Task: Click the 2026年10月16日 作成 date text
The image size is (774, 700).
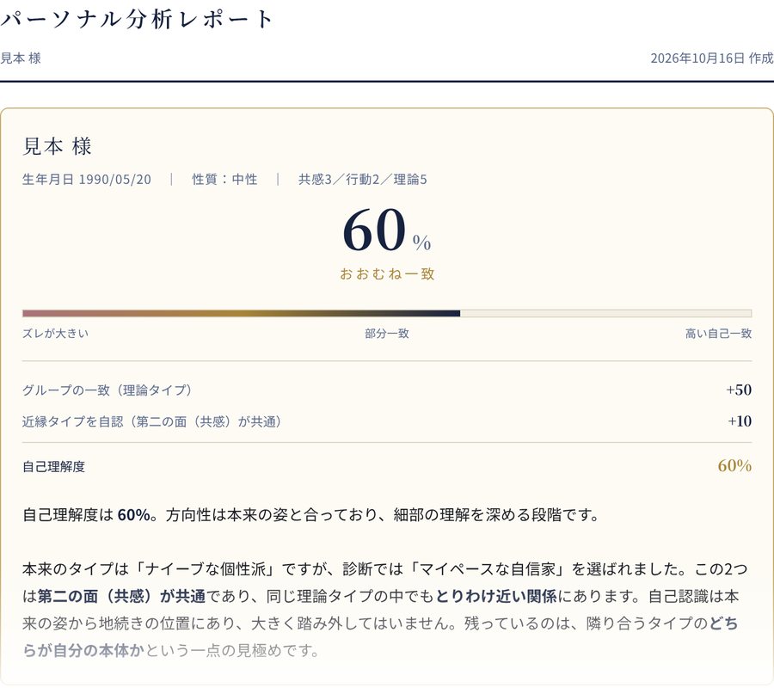Action: point(712,58)
